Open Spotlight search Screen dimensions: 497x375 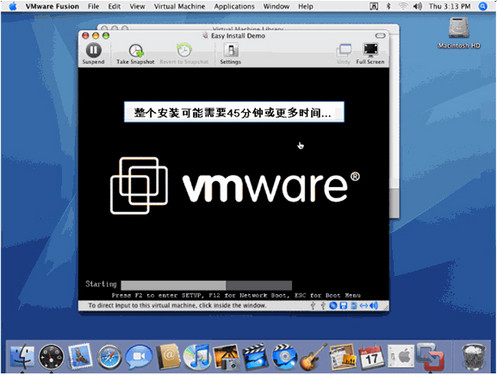pyautogui.click(x=483, y=6)
